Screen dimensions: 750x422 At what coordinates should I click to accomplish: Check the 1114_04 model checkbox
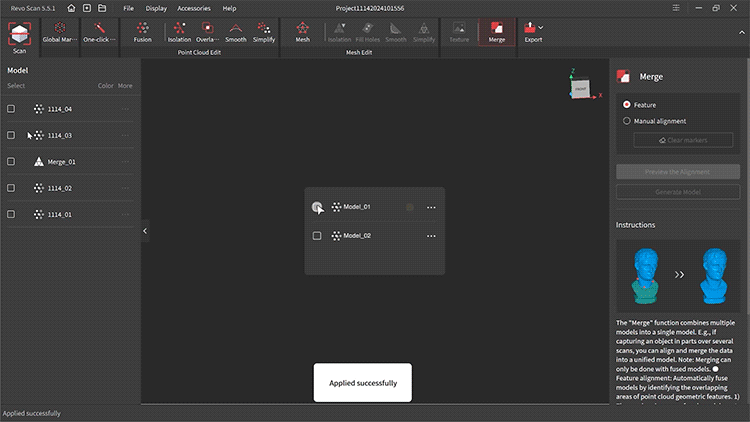[11, 109]
